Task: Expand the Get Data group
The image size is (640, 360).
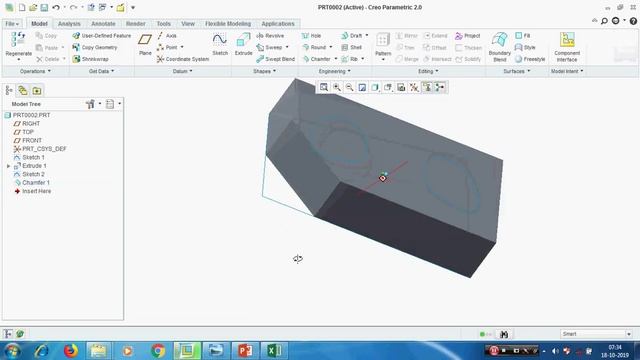Action: 101,71
